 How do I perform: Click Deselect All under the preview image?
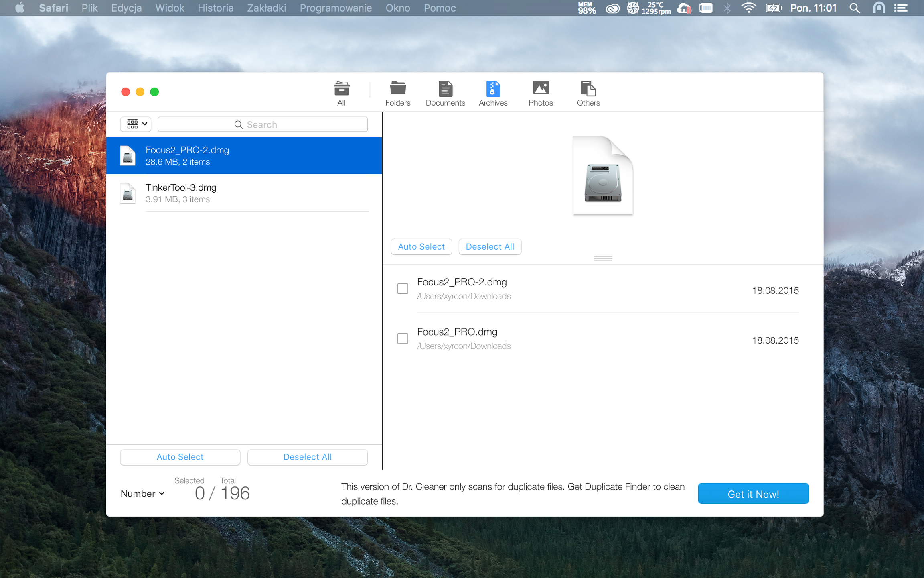(490, 247)
